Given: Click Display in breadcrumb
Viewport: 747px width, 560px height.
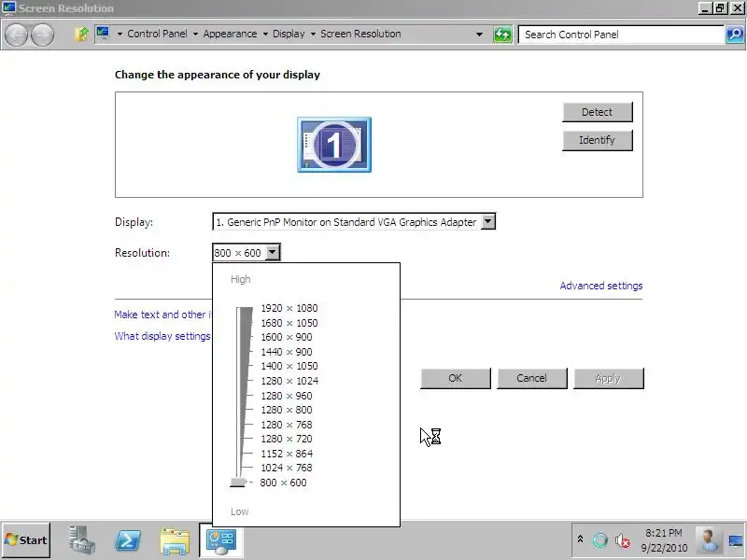Looking at the screenshot, I should (289, 34).
